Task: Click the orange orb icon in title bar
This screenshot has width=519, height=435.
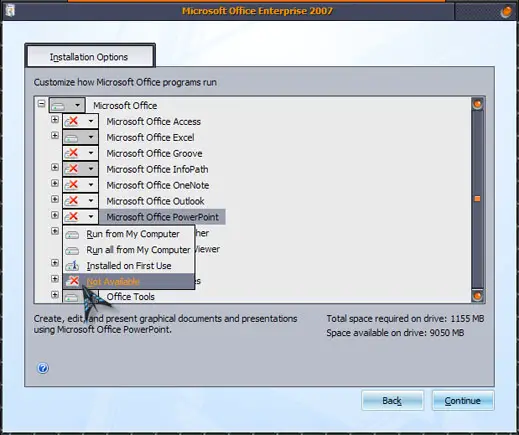Action: [x=506, y=12]
